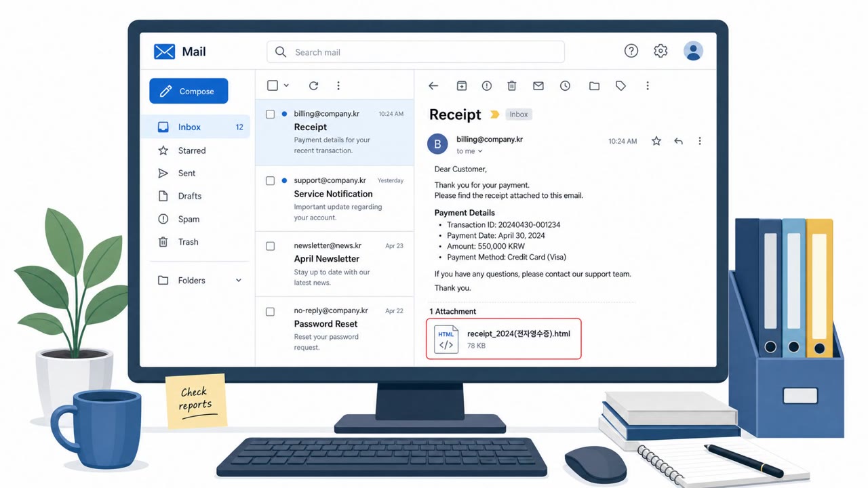Click the search magnifier icon

pos(281,52)
